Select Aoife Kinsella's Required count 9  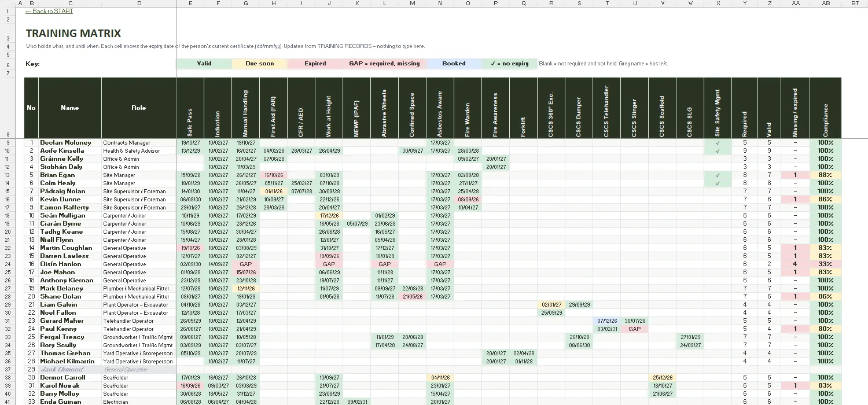[x=745, y=150]
